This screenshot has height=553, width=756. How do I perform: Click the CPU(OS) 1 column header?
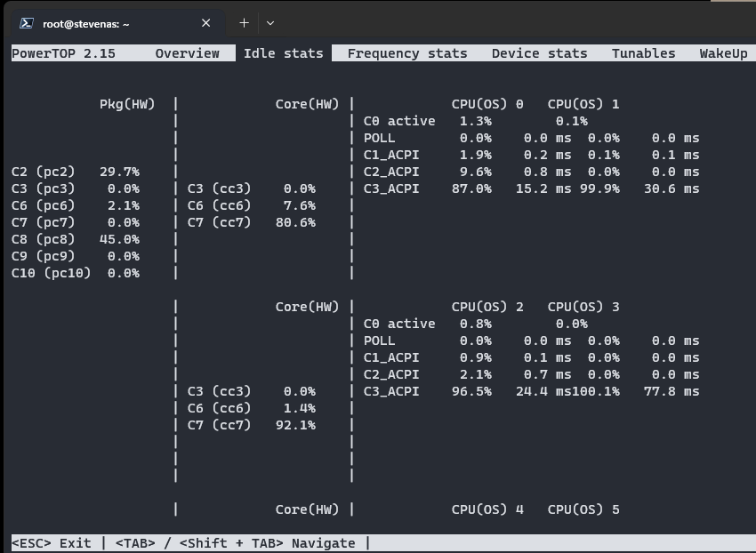tap(583, 104)
